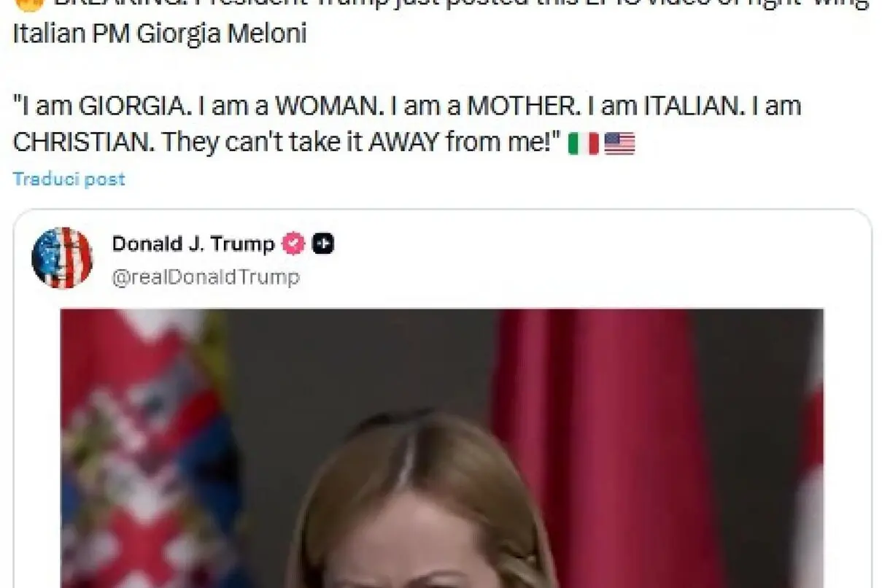Click the pink verified checkmark badge
The width and height of the screenshot is (882, 588).
(293, 244)
